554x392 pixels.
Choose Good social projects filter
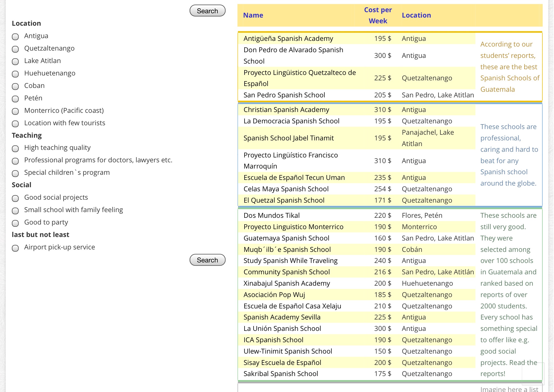point(15,198)
